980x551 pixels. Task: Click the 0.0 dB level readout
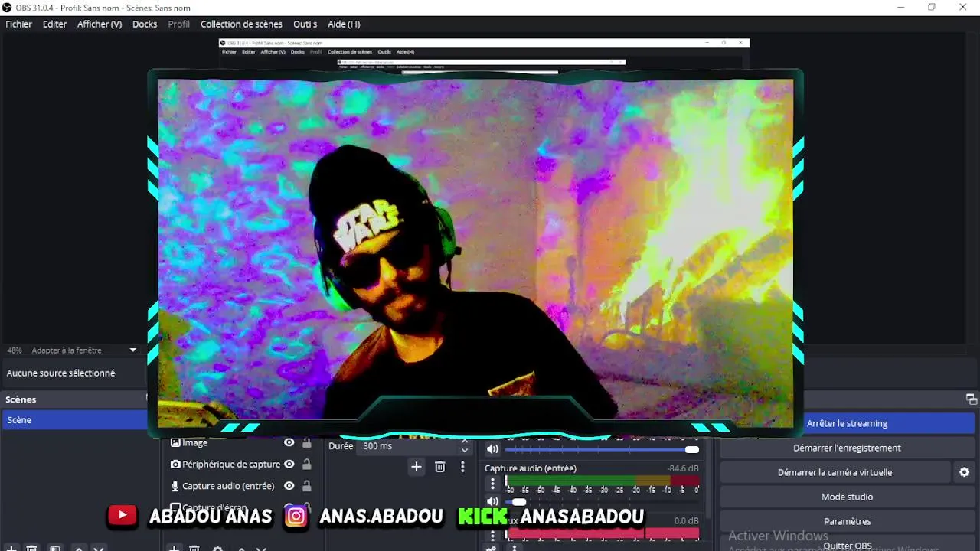[686, 520]
